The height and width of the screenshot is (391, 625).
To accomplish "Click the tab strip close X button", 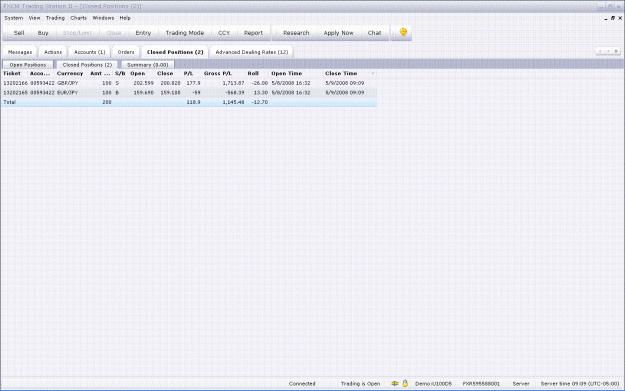I will point(616,51).
